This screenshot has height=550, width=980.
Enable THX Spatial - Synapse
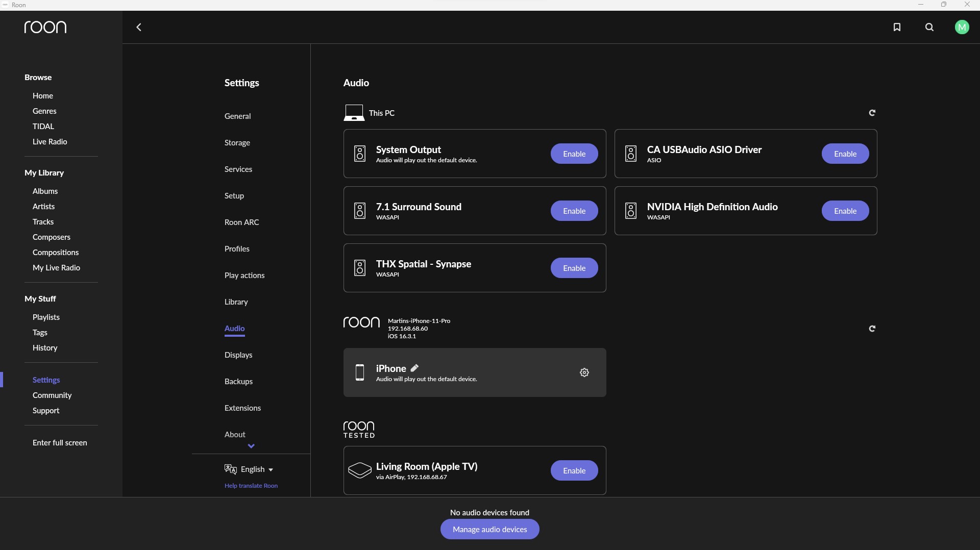(574, 268)
